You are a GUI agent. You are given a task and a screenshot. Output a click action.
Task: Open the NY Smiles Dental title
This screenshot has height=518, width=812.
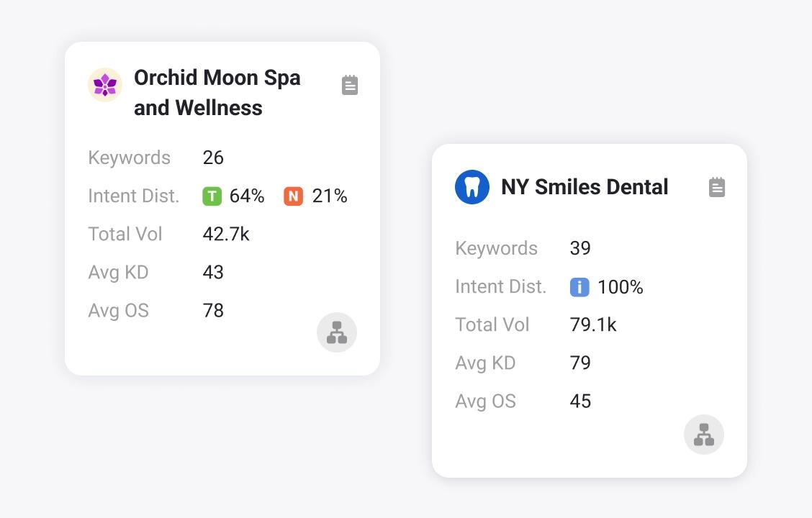tap(585, 187)
